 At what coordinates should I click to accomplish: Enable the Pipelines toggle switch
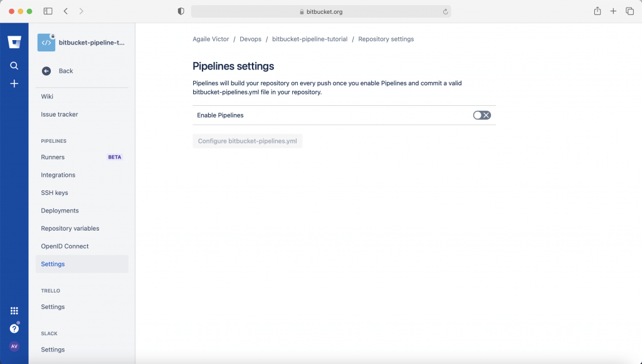[482, 115]
